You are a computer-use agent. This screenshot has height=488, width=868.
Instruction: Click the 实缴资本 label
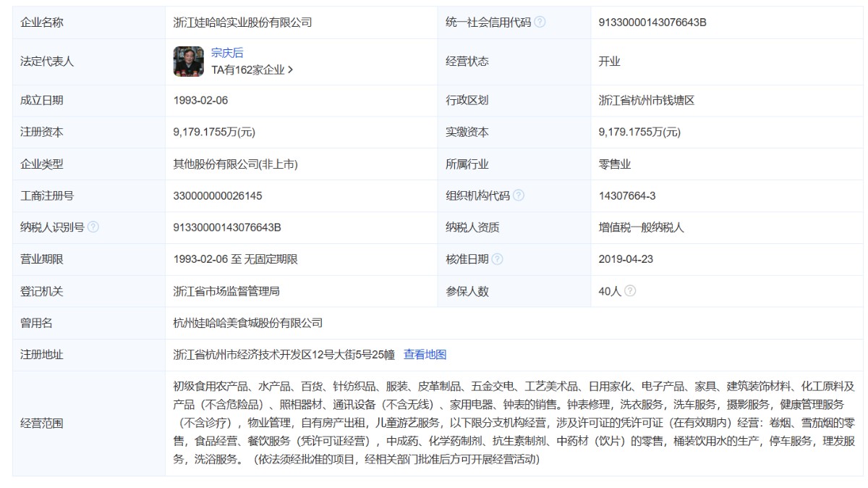pyautogui.click(x=467, y=132)
